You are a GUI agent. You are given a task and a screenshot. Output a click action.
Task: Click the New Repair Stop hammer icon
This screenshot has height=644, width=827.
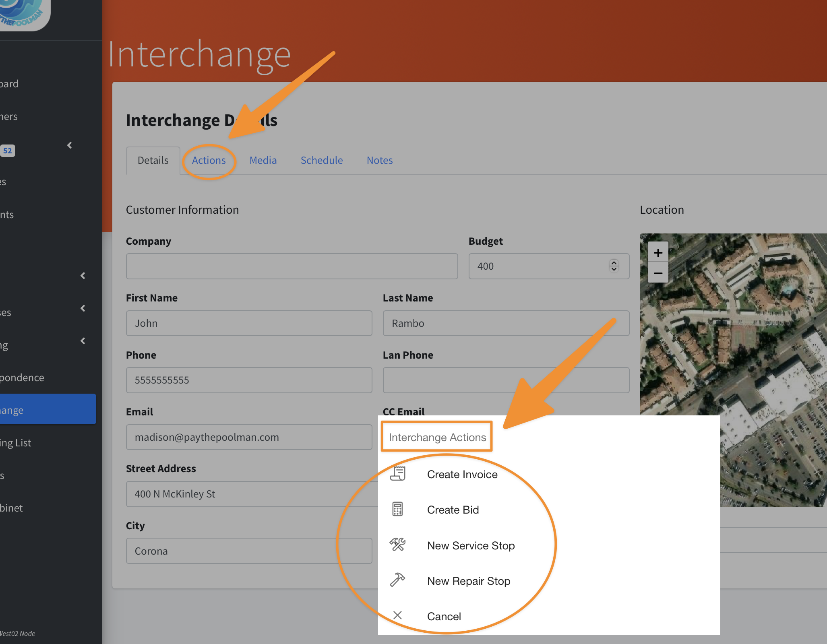pos(397,580)
